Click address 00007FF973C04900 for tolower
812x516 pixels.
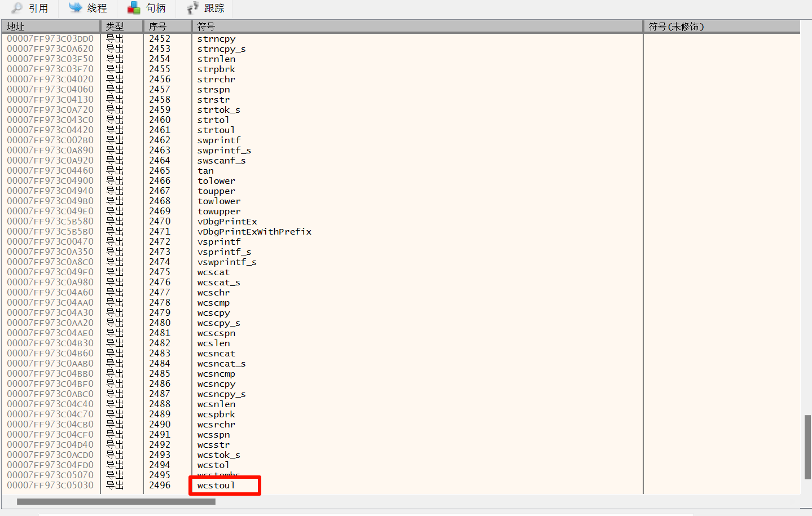click(x=50, y=181)
